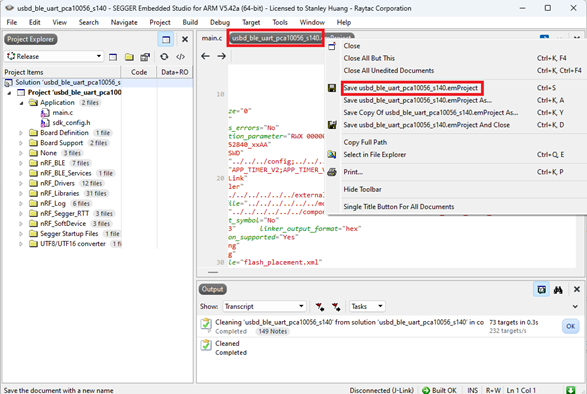Expand the nRF_BLE_Services folder
587x394 pixels.
(x=21, y=173)
